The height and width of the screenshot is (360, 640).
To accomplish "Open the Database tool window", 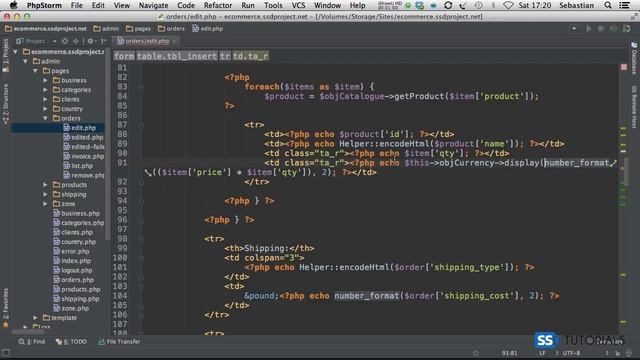I will click(634, 58).
